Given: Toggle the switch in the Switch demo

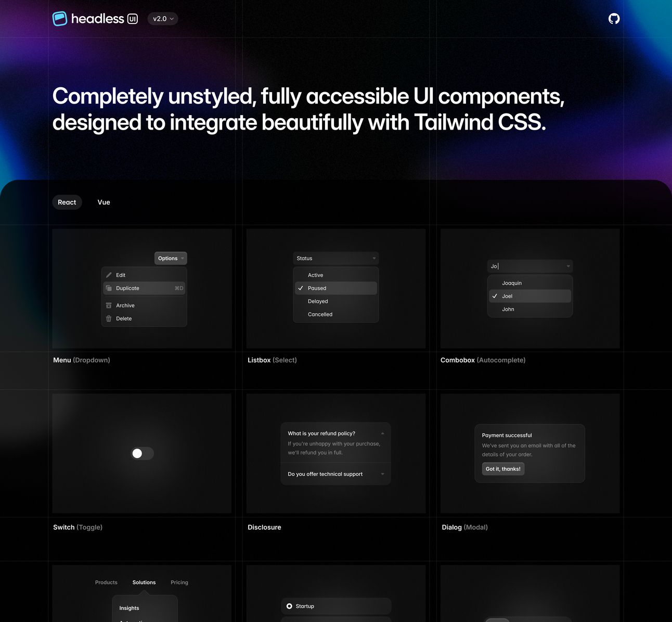Looking at the screenshot, I should coord(142,453).
